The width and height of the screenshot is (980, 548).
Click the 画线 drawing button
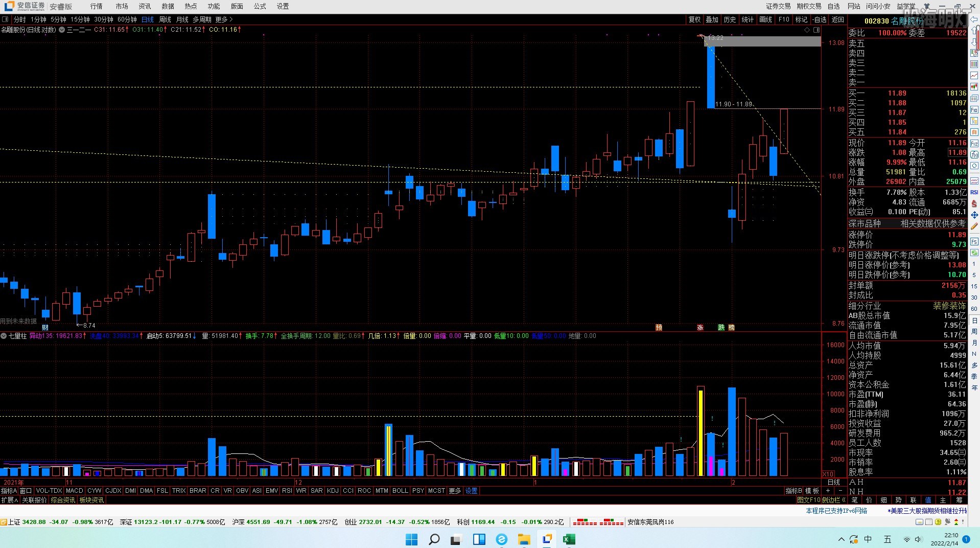(x=765, y=19)
